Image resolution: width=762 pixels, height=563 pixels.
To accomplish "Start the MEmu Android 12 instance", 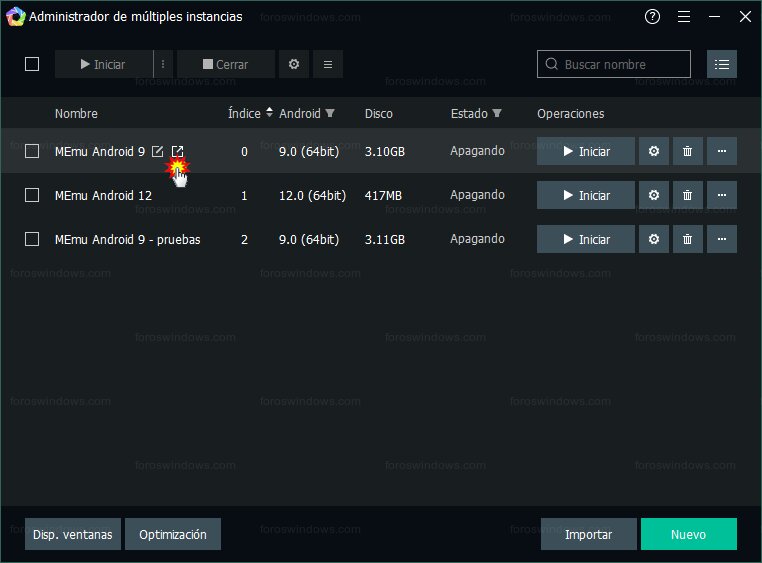I will (x=586, y=195).
